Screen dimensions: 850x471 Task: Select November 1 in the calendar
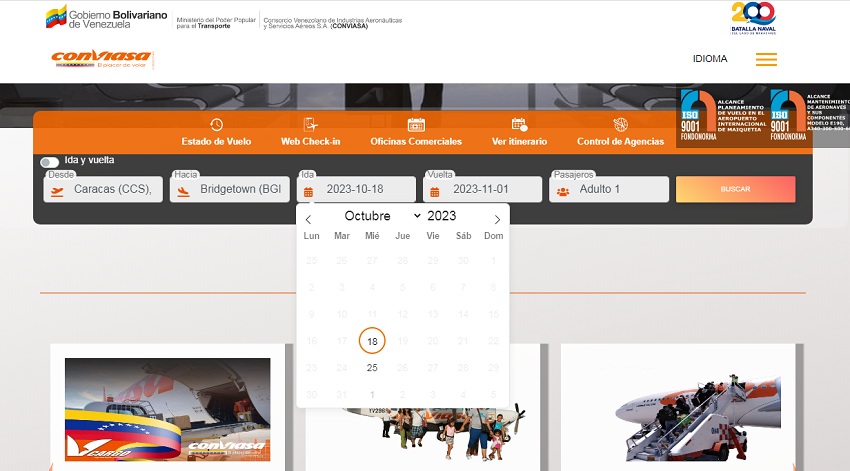tap(372, 395)
